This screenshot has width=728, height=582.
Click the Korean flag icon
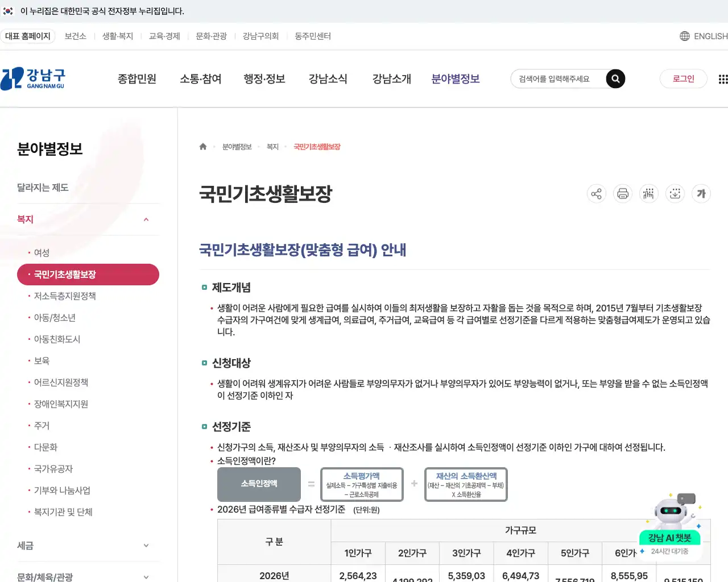click(8, 11)
